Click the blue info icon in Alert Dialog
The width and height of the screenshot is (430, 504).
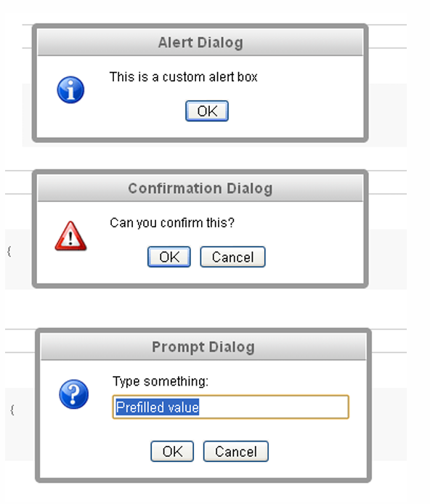click(70, 89)
